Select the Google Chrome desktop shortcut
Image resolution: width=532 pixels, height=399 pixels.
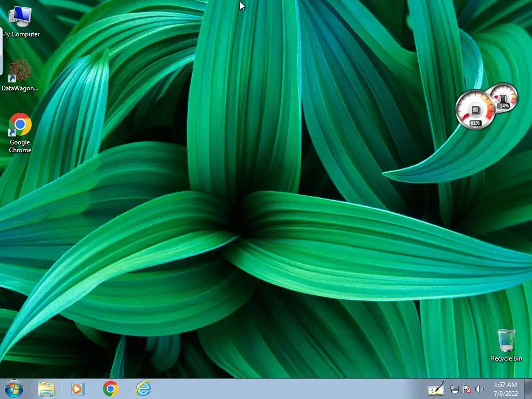point(20,133)
